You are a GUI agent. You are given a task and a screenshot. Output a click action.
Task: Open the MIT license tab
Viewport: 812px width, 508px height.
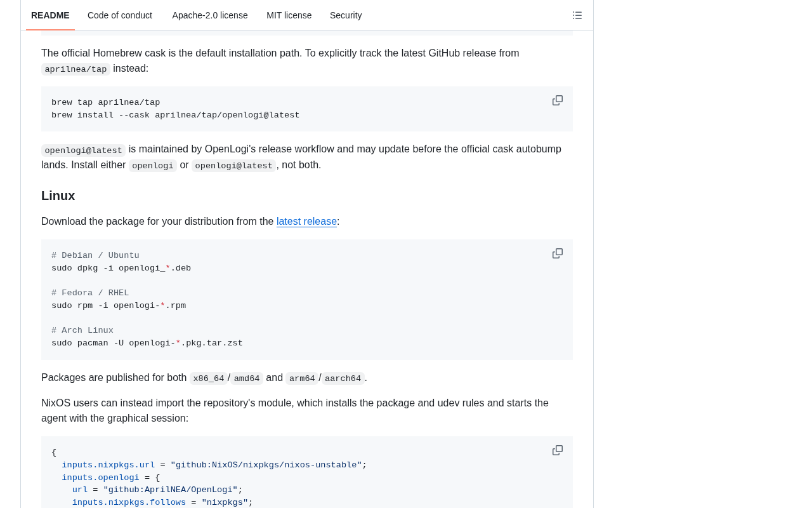coord(289,15)
